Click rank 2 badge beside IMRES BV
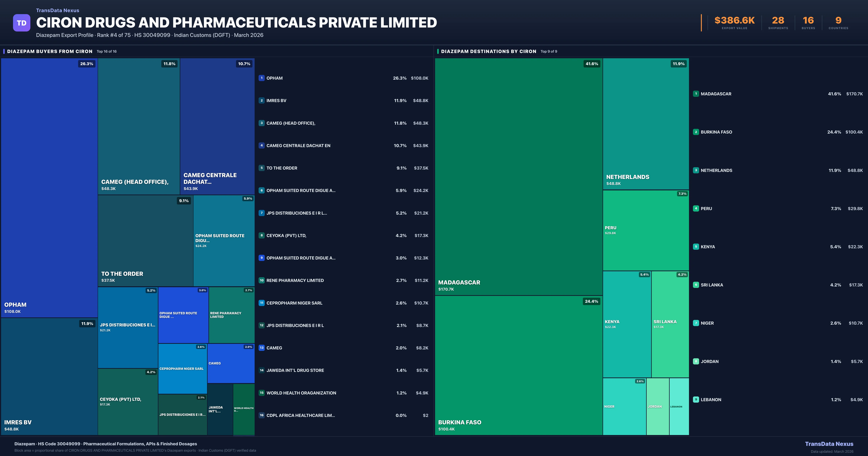868x456 pixels. click(261, 100)
